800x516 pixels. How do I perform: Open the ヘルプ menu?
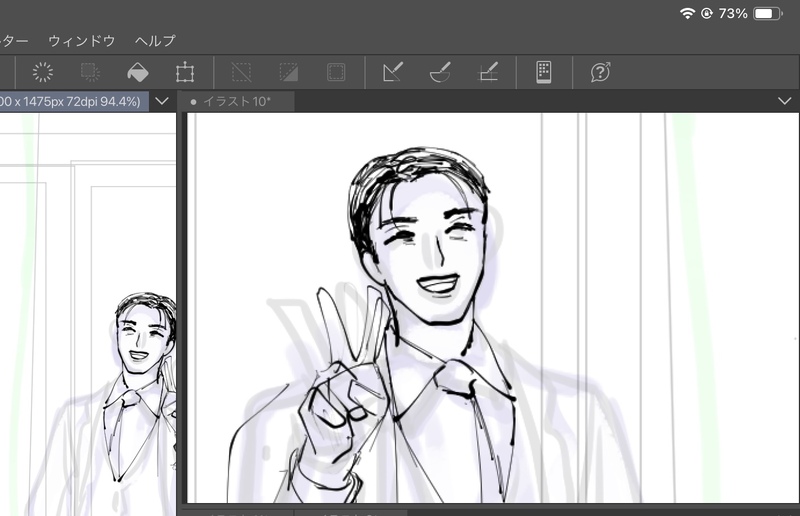click(x=156, y=41)
